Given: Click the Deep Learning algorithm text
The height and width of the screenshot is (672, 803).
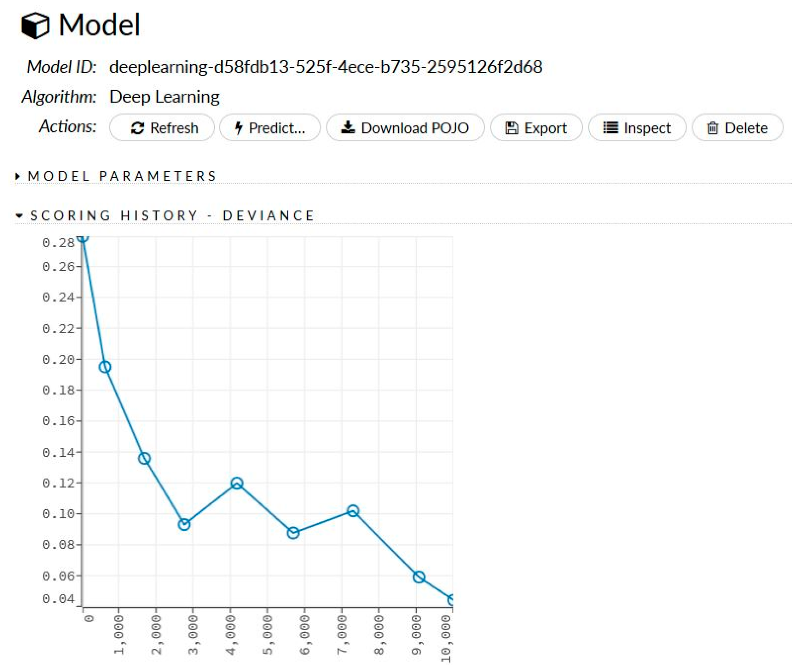Looking at the screenshot, I should 165,97.
